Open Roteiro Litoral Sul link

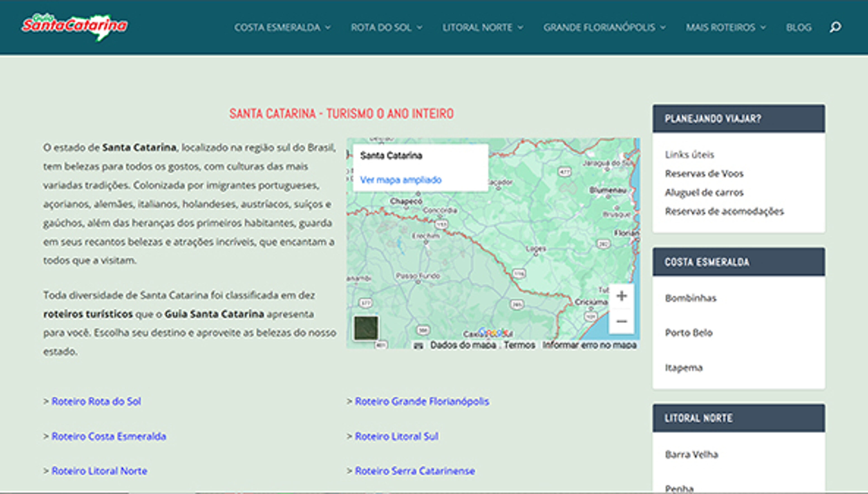pos(396,436)
